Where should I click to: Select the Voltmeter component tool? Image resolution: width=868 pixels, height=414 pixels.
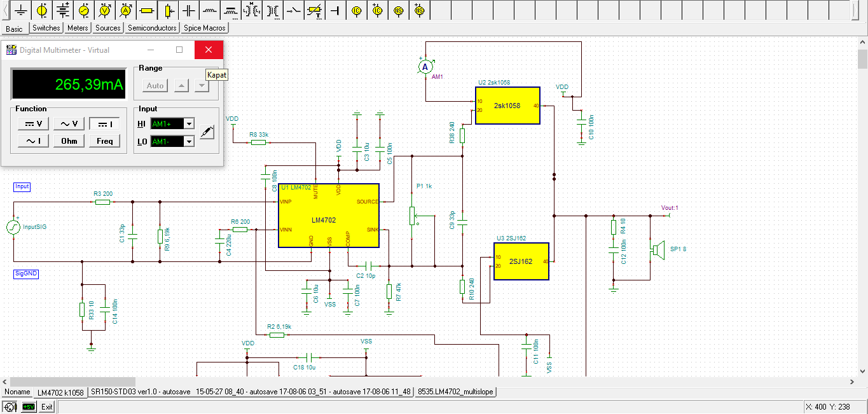(106, 10)
